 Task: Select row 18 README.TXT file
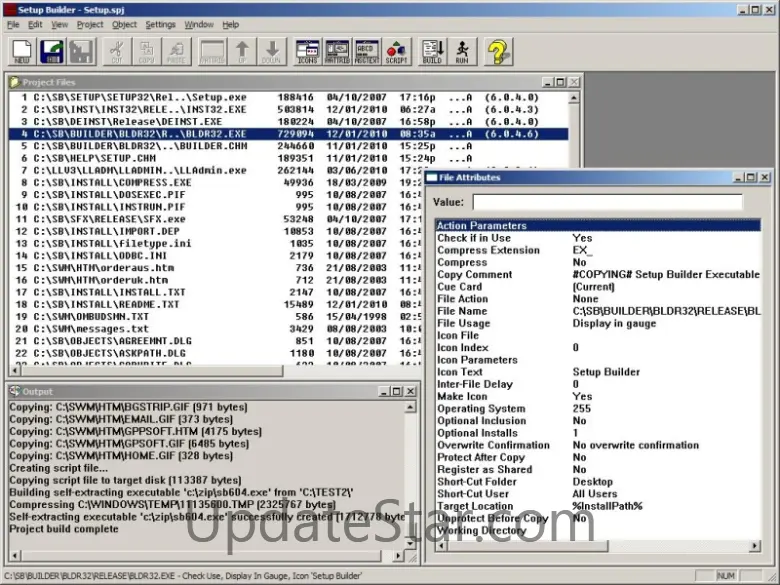[215, 304]
